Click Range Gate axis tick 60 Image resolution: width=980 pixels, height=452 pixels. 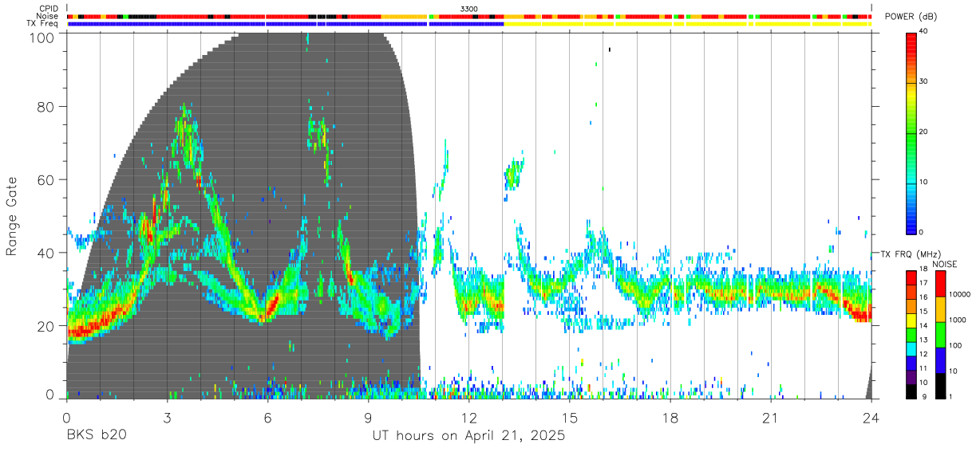45,180
